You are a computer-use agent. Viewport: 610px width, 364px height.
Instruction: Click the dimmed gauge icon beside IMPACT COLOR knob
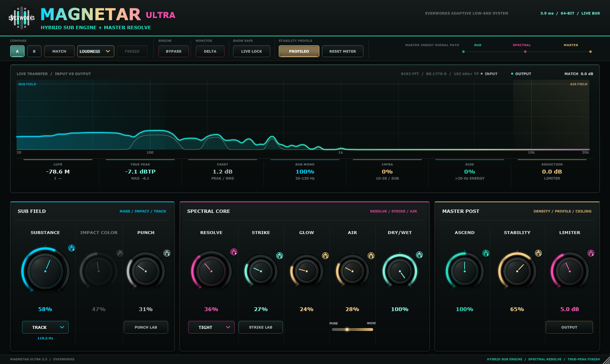[120, 253]
